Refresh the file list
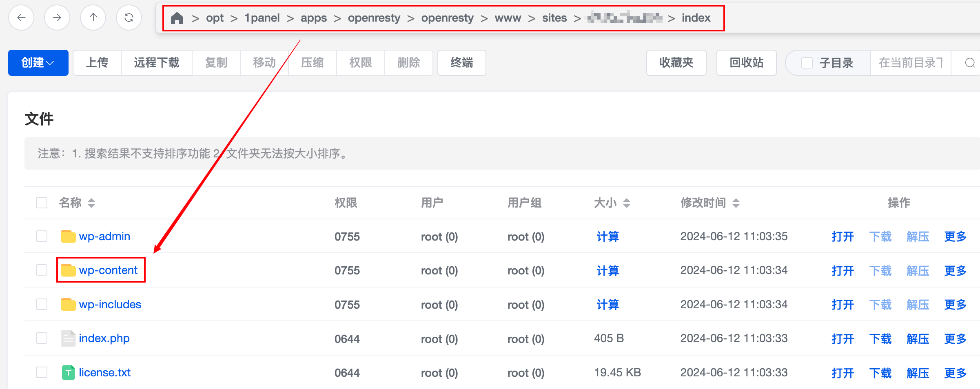The image size is (980, 389). (129, 18)
